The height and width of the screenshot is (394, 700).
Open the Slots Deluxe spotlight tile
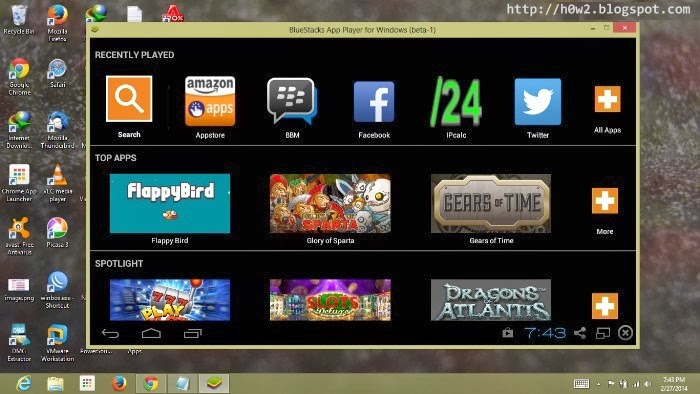[x=330, y=300]
